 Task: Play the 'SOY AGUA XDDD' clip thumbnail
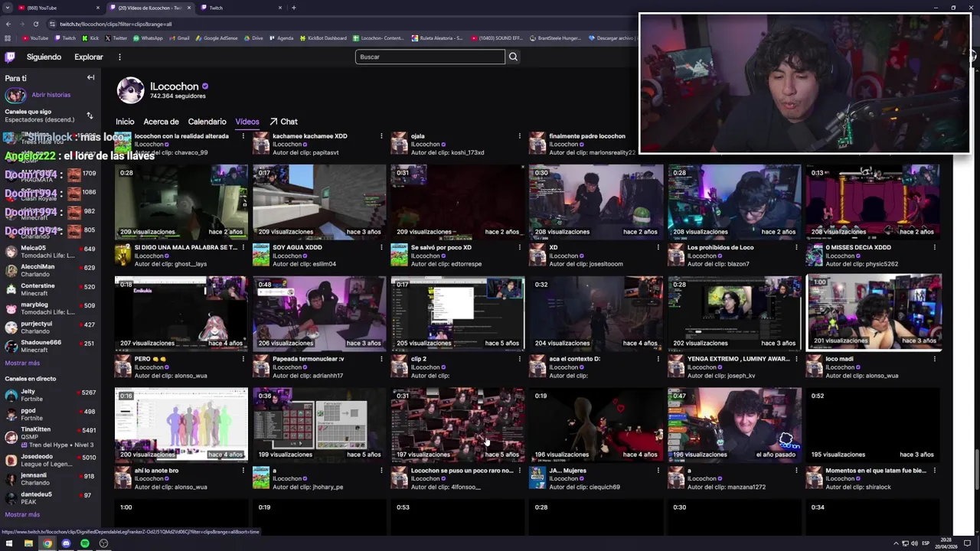click(319, 201)
